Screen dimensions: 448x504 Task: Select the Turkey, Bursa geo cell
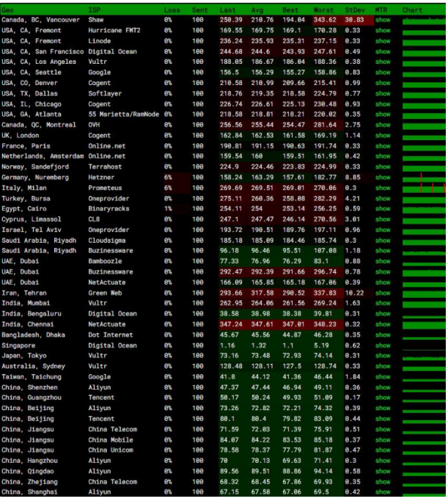[26, 199]
